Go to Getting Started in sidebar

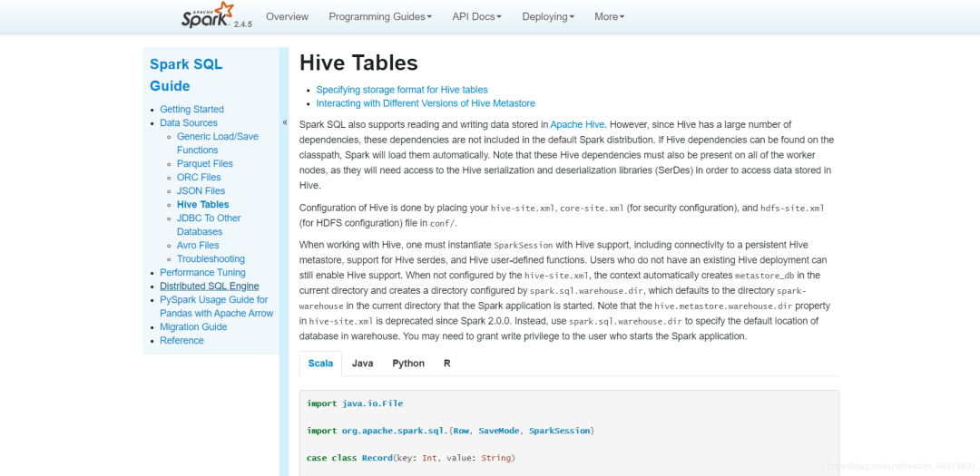(191, 109)
